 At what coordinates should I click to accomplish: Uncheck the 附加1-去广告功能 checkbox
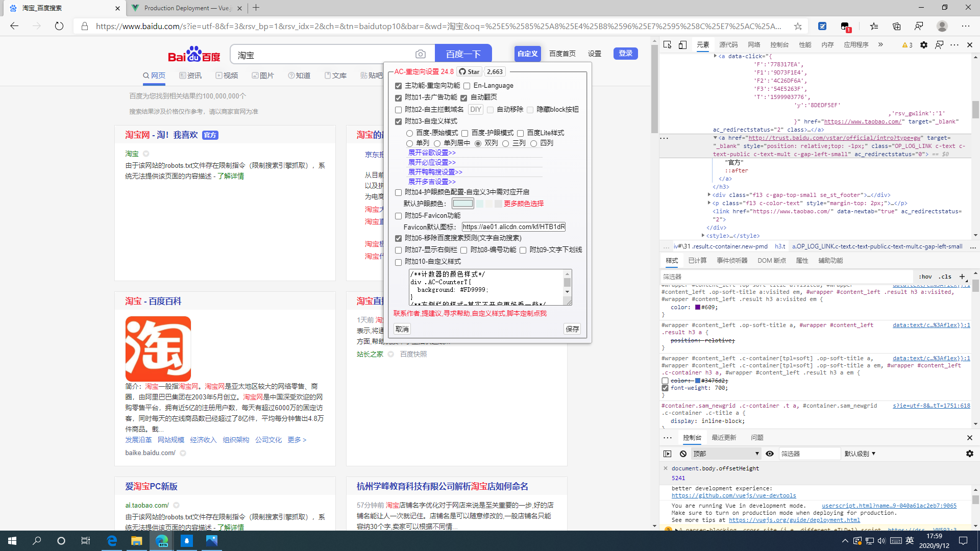(x=399, y=97)
